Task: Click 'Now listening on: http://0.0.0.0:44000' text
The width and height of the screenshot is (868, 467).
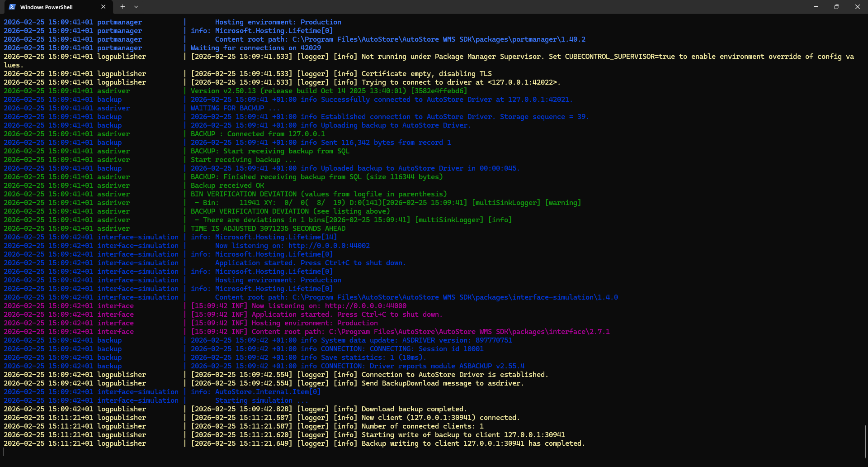Action: pos(329,306)
